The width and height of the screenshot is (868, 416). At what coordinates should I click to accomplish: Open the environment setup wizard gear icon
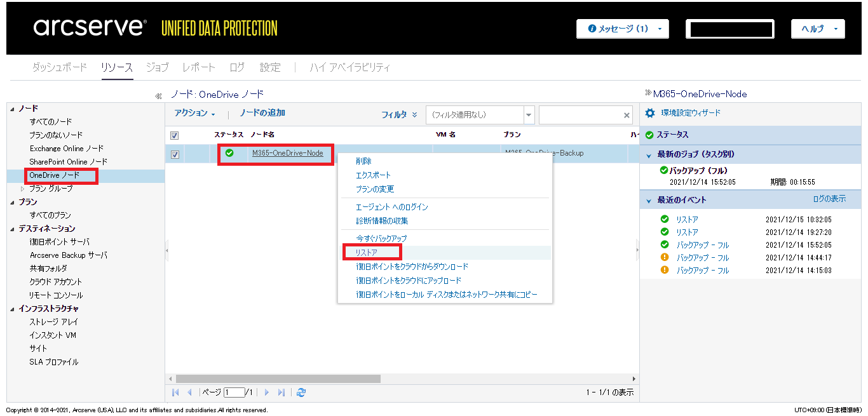pyautogui.click(x=649, y=113)
